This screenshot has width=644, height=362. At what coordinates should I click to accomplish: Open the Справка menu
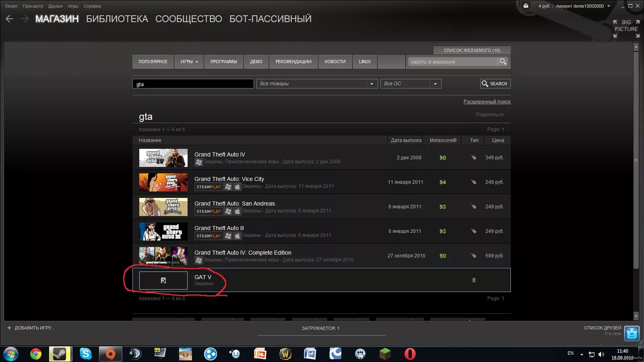pyautogui.click(x=92, y=6)
